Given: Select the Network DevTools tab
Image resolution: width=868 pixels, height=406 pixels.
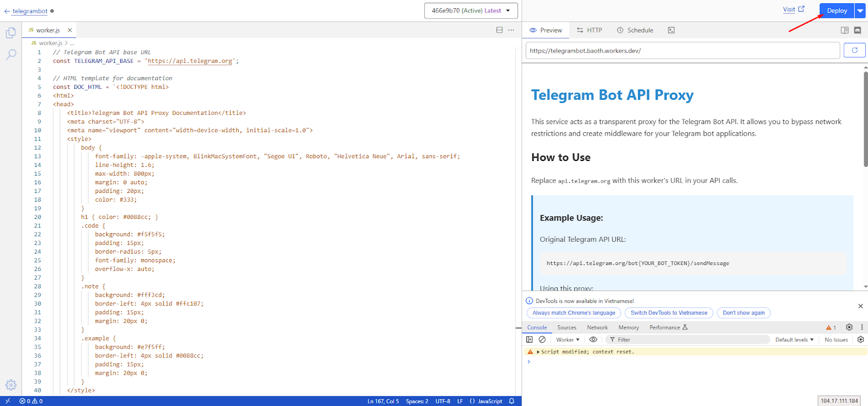Looking at the screenshot, I should (x=597, y=327).
